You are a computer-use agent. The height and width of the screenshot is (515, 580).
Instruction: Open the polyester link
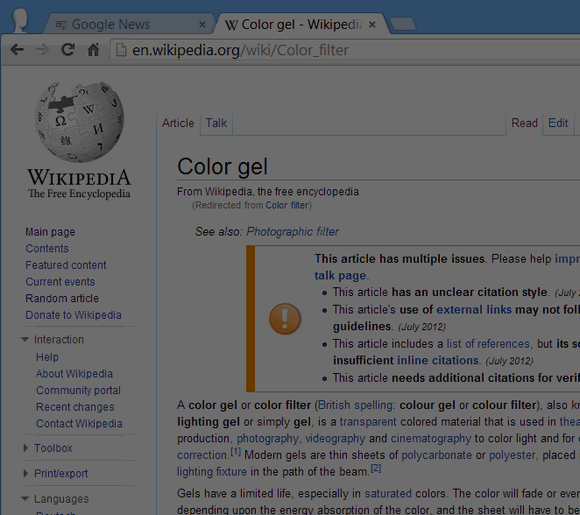[512, 455]
